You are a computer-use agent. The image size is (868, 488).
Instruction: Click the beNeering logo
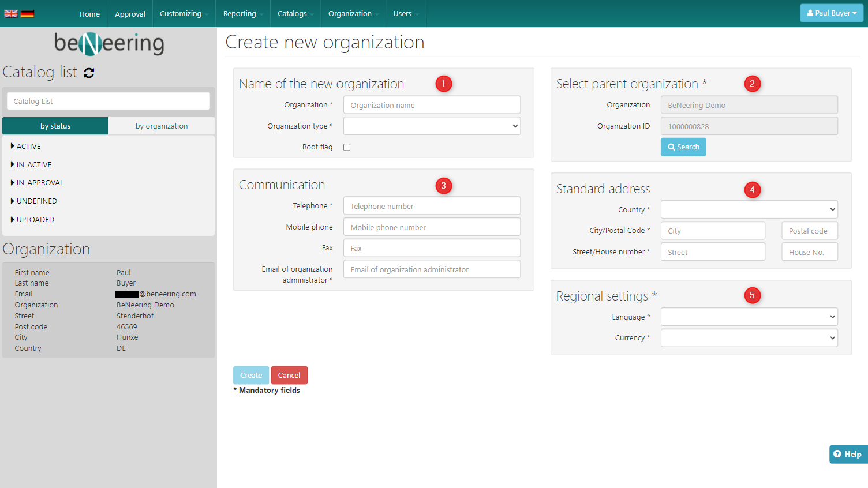tap(108, 43)
